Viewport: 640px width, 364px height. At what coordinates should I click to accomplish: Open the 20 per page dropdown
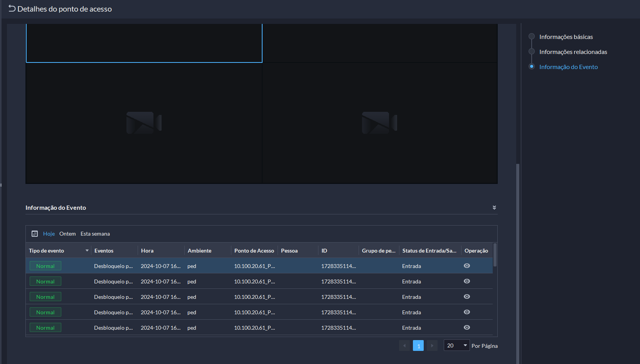click(456, 345)
